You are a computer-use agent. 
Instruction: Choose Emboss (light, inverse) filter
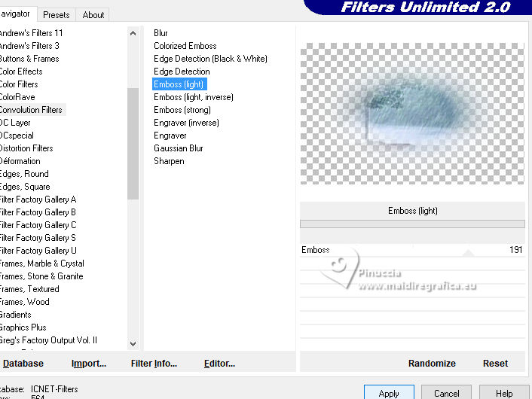(194, 97)
